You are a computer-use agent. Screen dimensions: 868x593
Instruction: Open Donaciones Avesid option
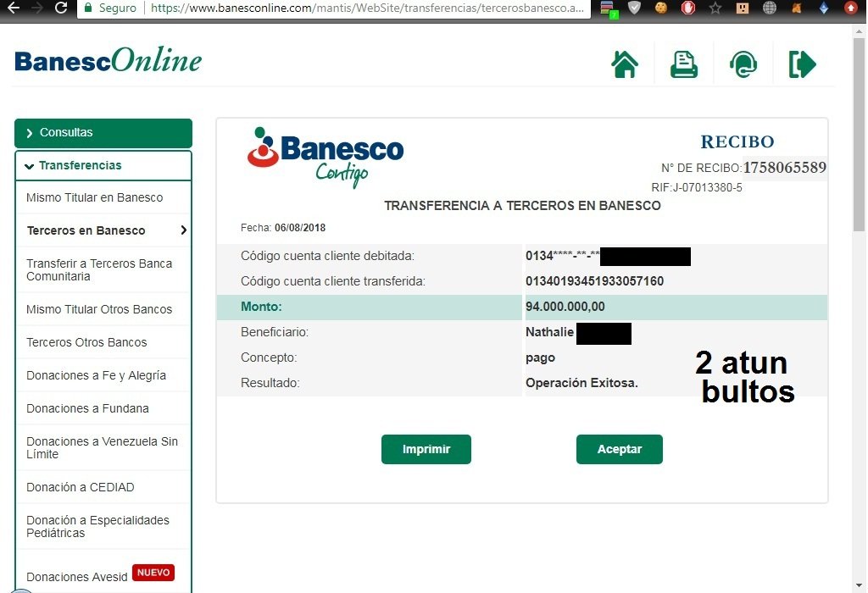77,577
